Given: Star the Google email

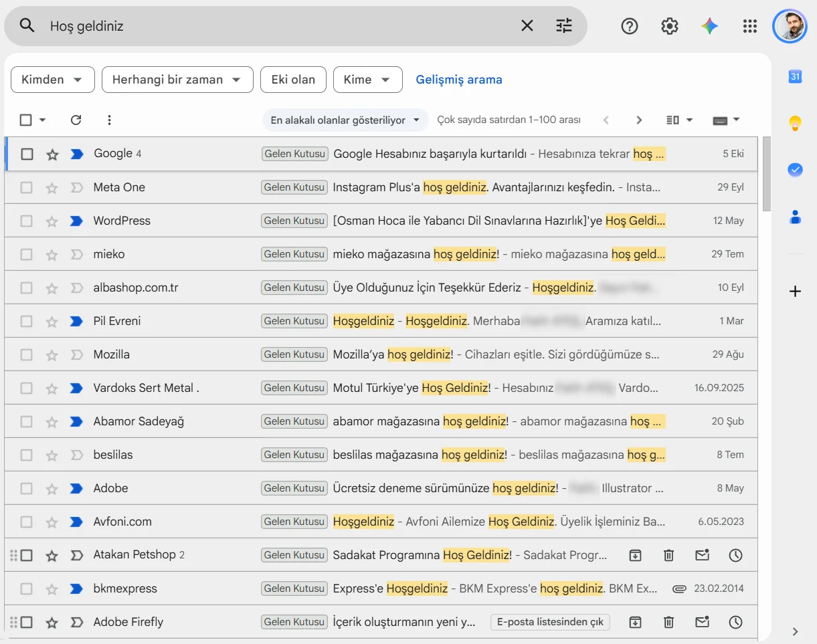Looking at the screenshot, I should tap(52, 154).
